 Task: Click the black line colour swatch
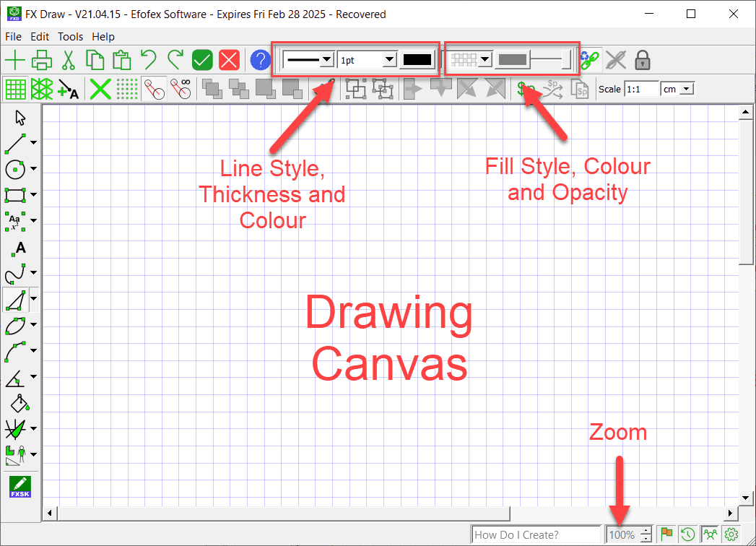(417, 60)
